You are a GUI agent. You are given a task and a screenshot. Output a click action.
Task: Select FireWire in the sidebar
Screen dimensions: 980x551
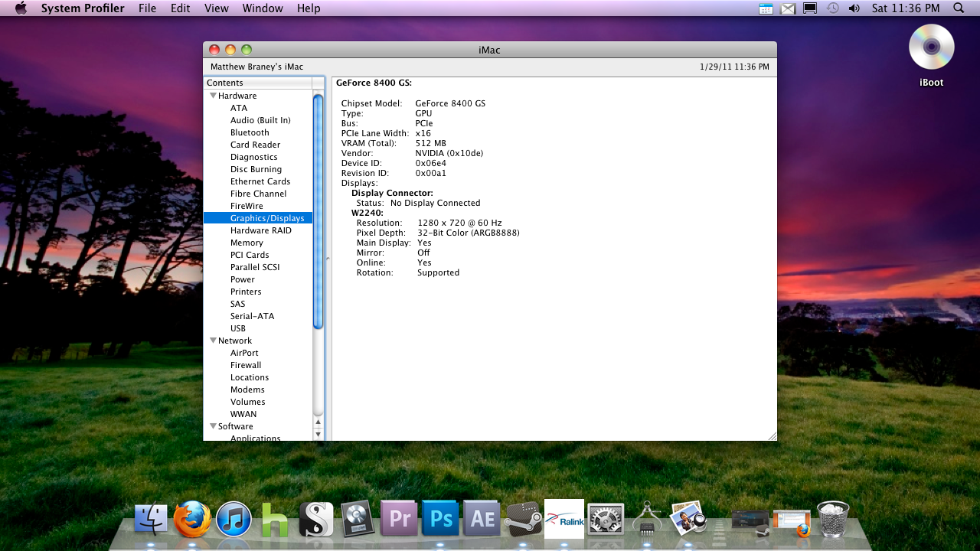point(247,206)
